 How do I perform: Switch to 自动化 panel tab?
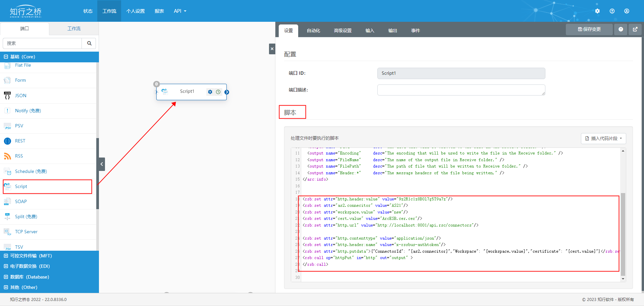click(x=313, y=30)
